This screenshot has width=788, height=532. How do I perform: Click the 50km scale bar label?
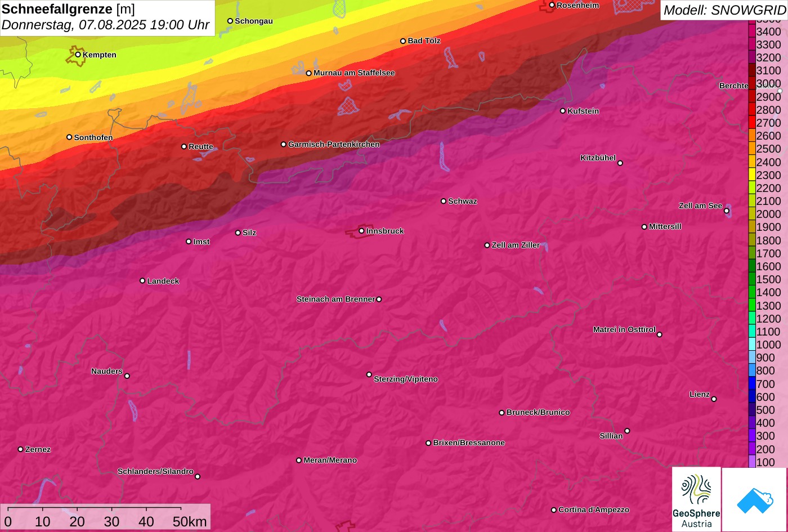click(190, 521)
